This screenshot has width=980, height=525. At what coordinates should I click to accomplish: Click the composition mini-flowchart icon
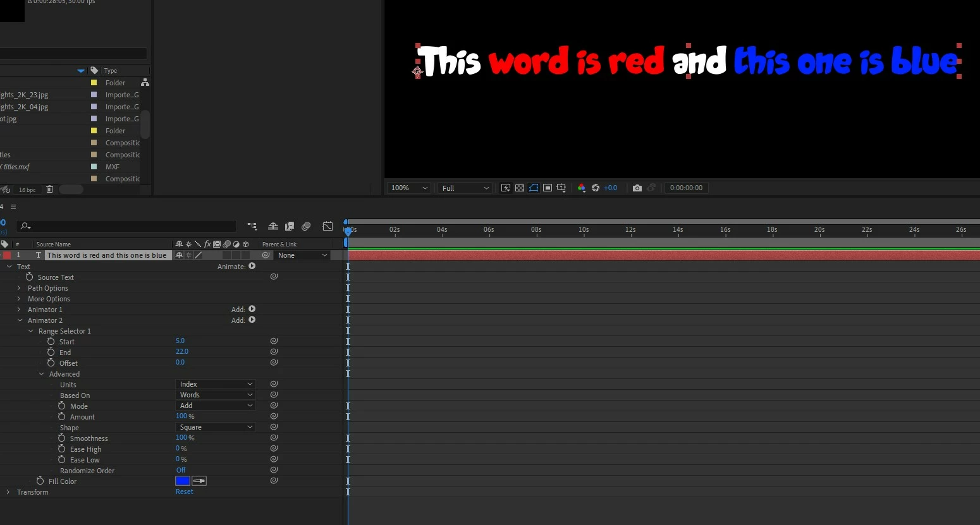tap(252, 226)
